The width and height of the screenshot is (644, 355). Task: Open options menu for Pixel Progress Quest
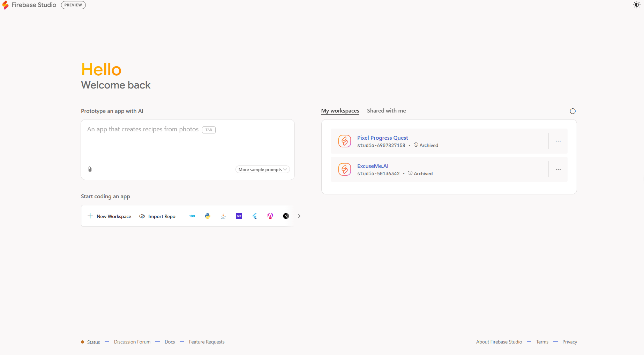(558, 141)
